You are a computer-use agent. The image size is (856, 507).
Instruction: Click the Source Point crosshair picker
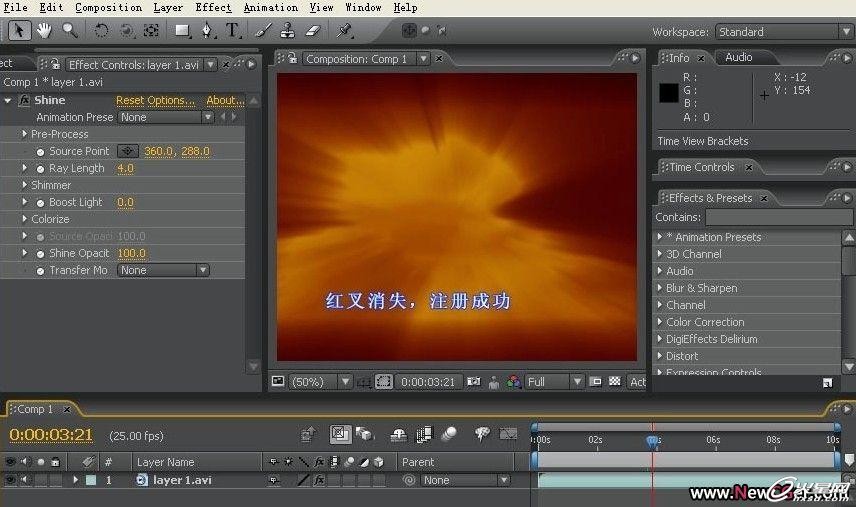tap(128, 152)
